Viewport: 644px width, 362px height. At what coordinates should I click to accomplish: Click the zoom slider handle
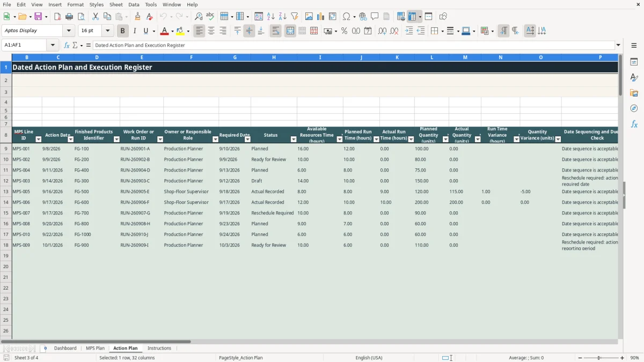click(599, 358)
